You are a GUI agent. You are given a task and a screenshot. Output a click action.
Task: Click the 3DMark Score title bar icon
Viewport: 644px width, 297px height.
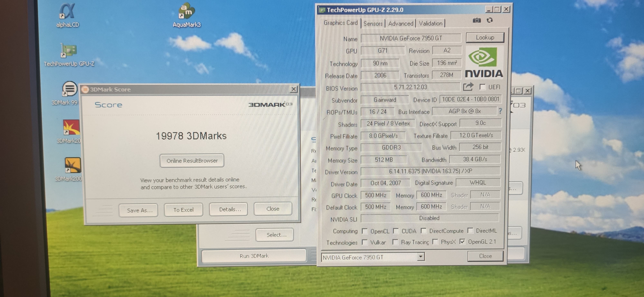point(85,89)
